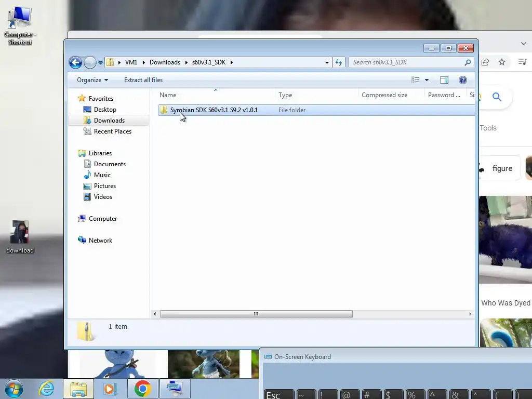The width and height of the screenshot is (532, 399).
Task: Select s60v3.1_SDK in the address path
Action: (209, 62)
